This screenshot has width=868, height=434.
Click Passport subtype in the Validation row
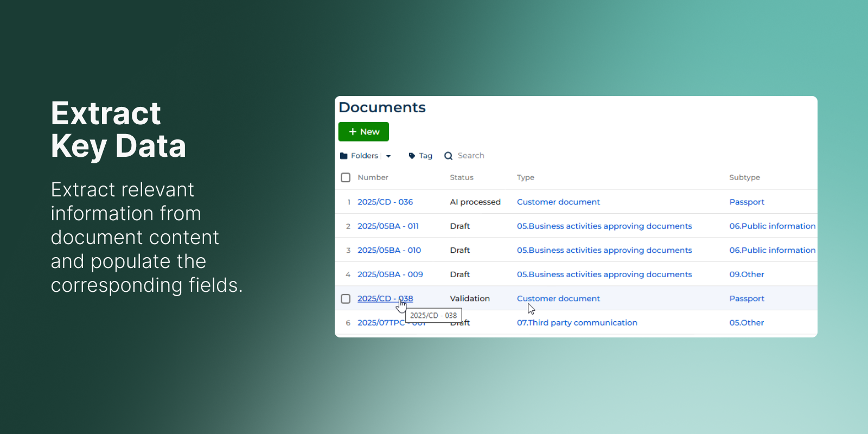click(x=746, y=299)
